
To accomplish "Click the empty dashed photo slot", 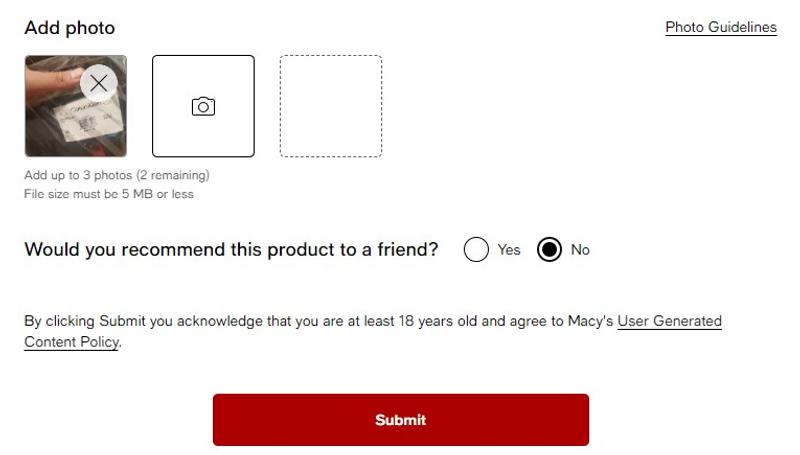I will pyautogui.click(x=330, y=106).
